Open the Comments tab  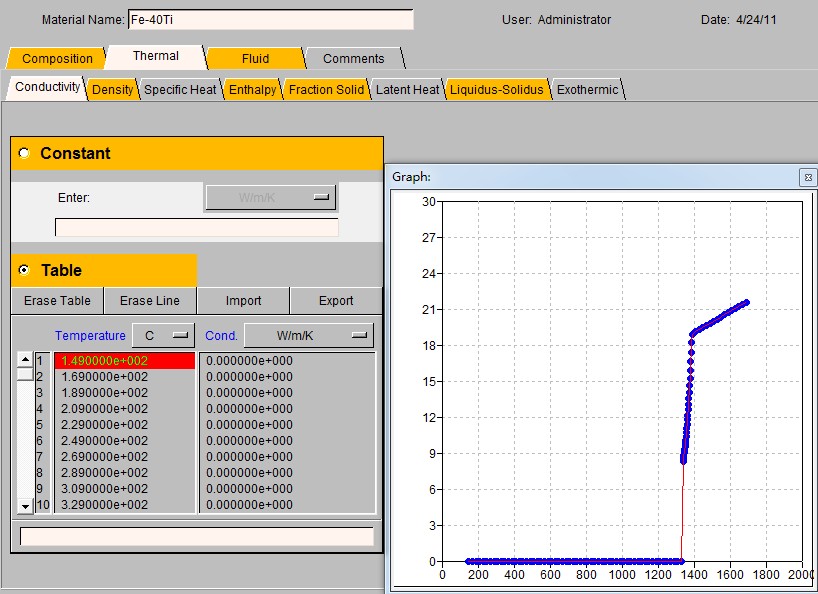coord(353,59)
